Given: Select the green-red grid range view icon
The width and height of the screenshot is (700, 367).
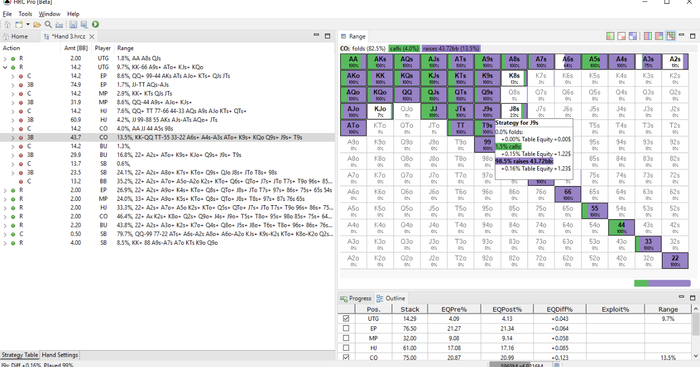Looking at the screenshot, I should (610, 36).
